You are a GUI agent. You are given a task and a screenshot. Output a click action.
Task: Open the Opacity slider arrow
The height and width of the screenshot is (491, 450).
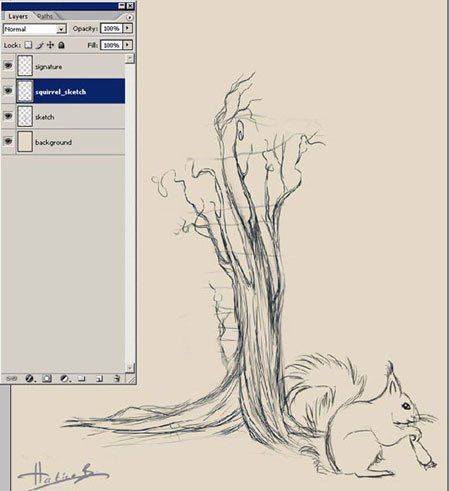click(x=127, y=28)
